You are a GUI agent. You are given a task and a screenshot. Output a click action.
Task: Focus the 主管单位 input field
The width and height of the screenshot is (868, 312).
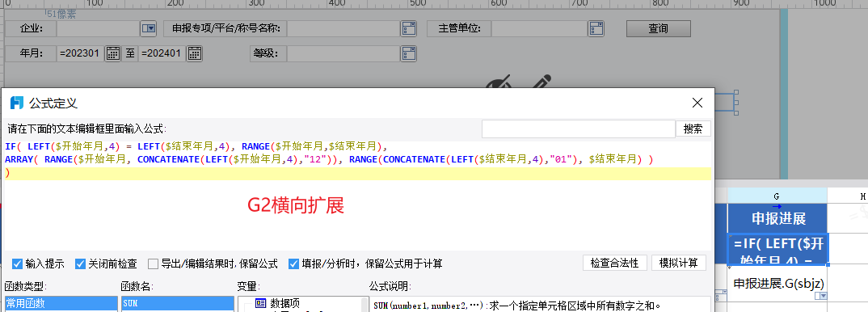(x=540, y=28)
